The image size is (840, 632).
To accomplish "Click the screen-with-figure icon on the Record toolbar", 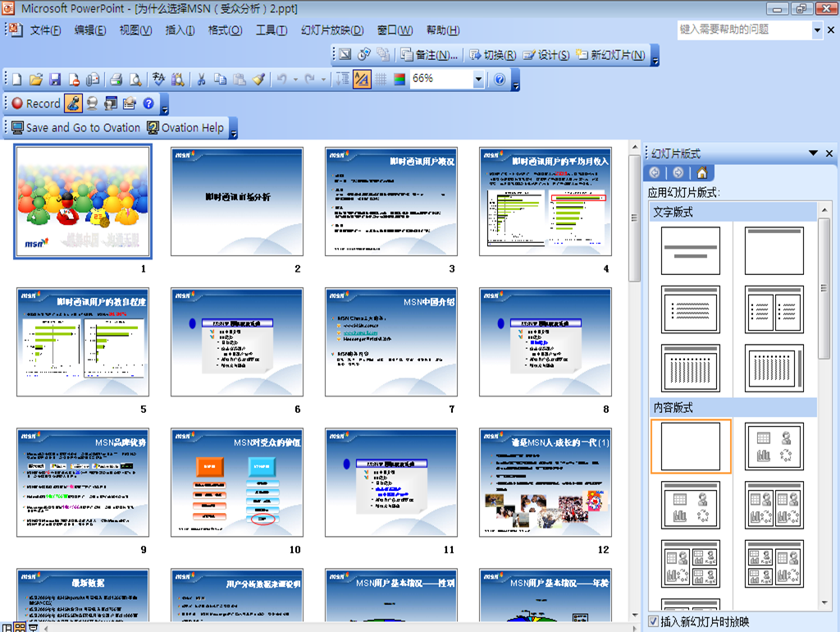I will [111, 103].
